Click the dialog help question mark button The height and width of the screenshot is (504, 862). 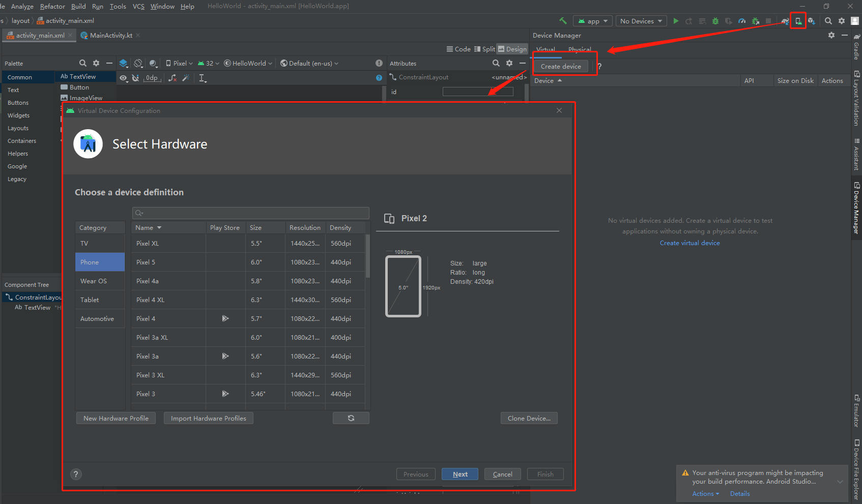point(76,474)
